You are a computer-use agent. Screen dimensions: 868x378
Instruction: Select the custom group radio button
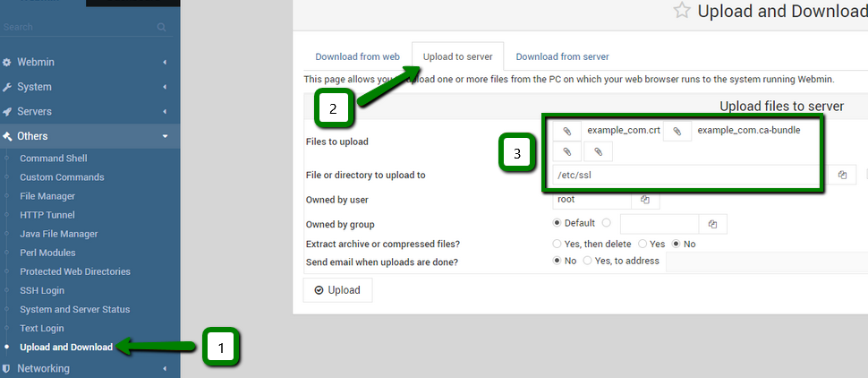[606, 223]
